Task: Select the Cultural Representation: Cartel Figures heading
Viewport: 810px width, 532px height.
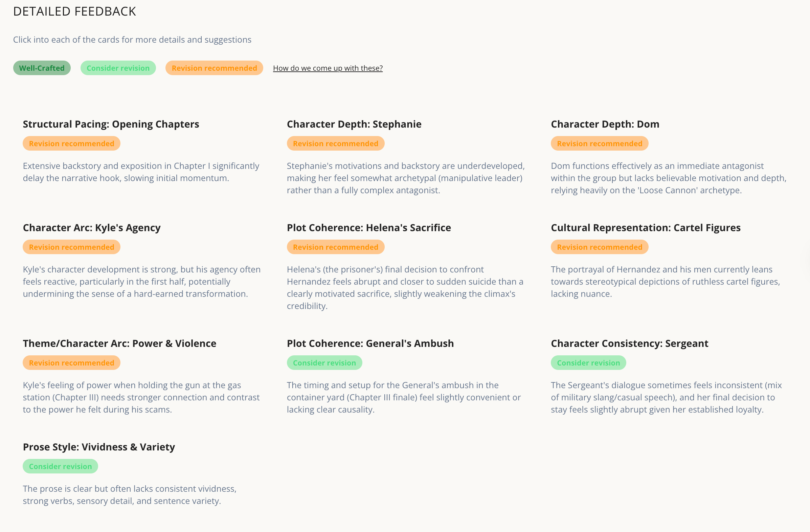Action: pos(645,228)
